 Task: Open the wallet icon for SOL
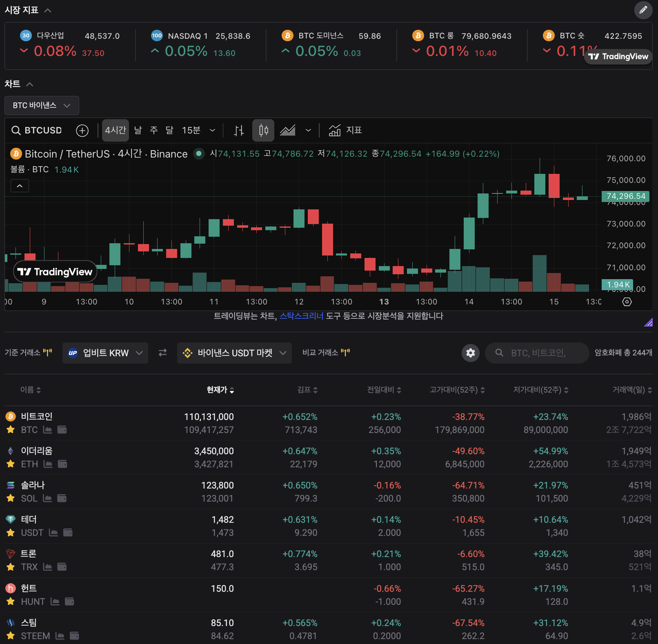pyautogui.click(x=62, y=498)
